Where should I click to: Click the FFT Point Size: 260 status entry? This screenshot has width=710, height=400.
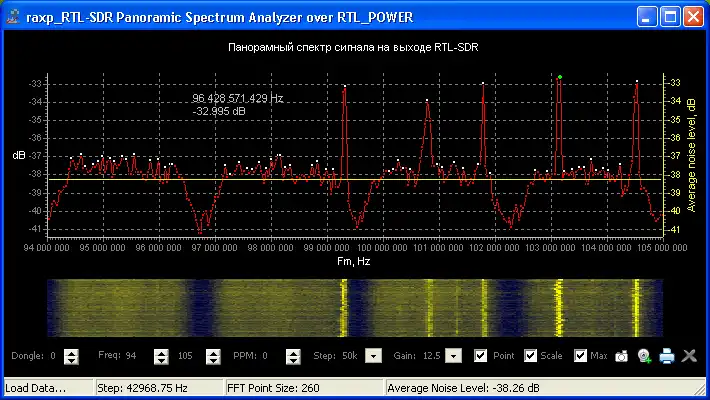305,388
